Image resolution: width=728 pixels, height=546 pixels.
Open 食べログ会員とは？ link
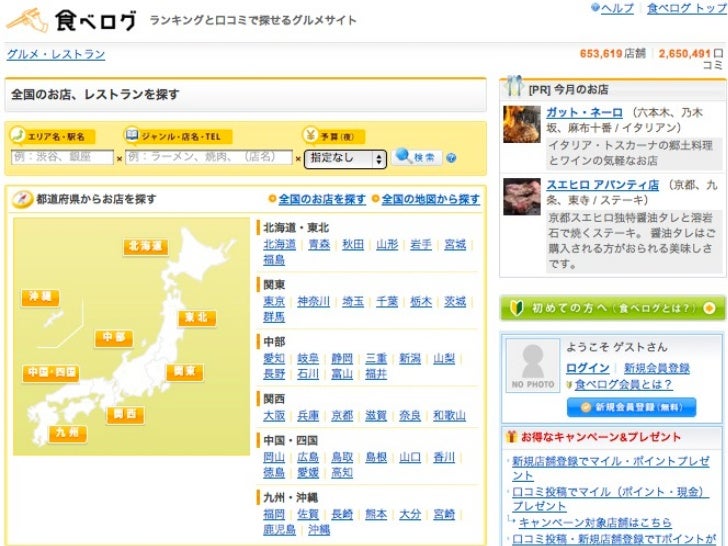point(623,384)
